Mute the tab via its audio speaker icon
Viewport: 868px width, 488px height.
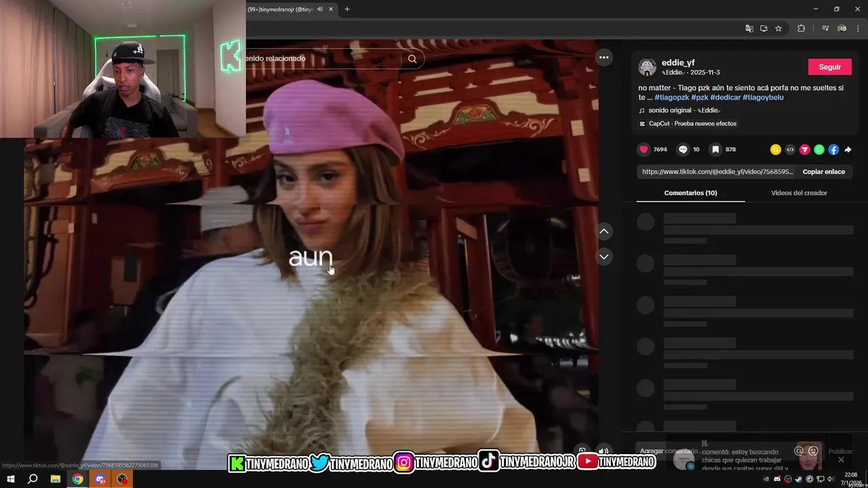[319, 9]
